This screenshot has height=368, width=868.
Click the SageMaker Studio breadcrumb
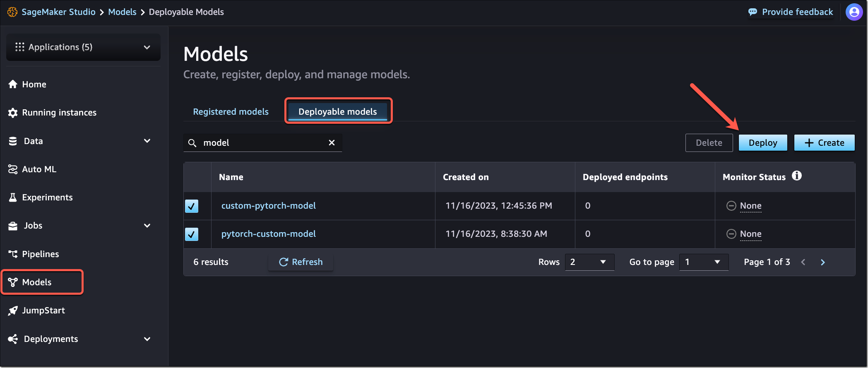(x=58, y=12)
